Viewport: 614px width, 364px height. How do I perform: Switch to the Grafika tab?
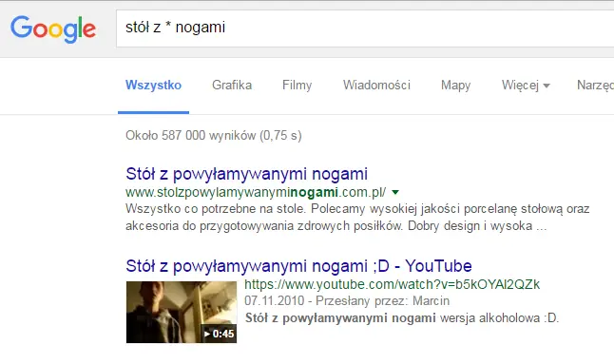(x=232, y=85)
